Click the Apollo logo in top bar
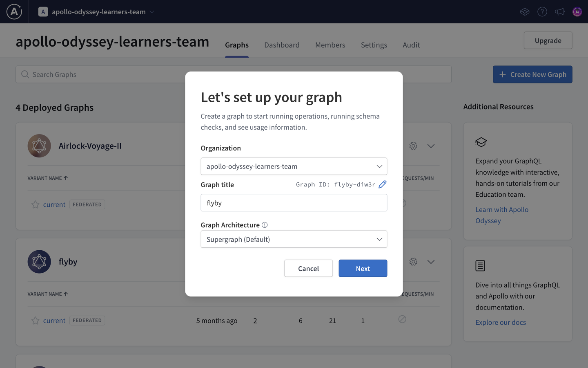This screenshot has width=588, height=368. coord(13,11)
